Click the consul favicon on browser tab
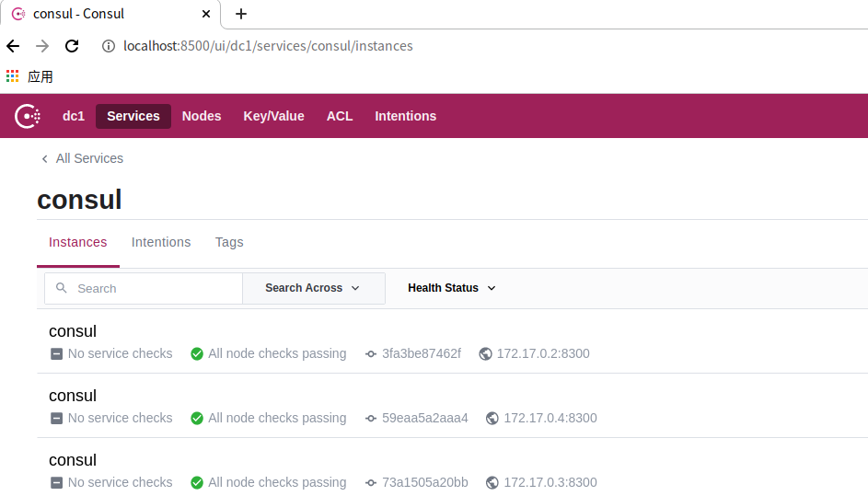 pos(18,14)
